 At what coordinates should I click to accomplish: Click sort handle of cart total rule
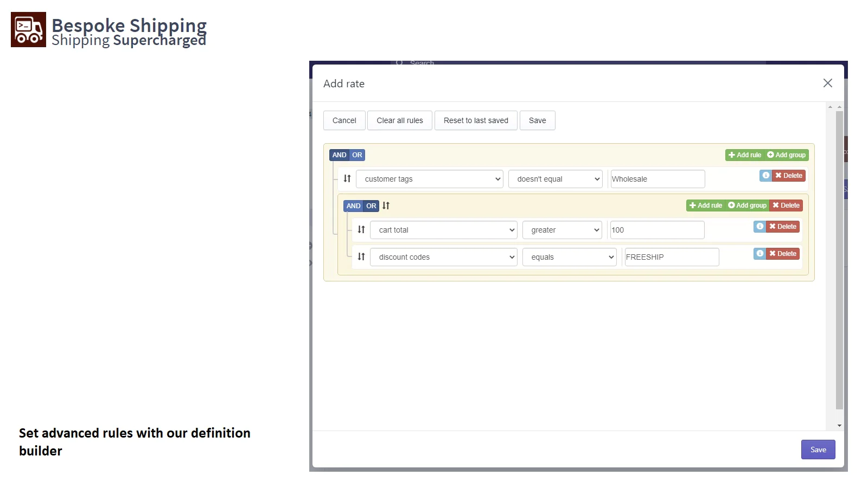point(361,229)
